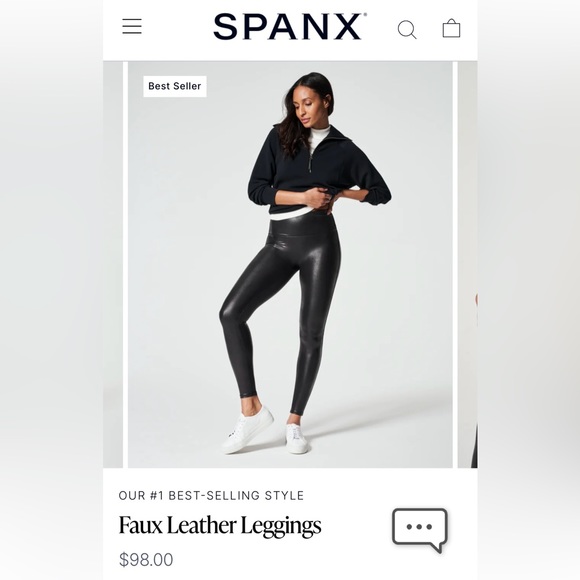The height and width of the screenshot is (580, 580).
Task: Click the black half-zip sweater in photo
Action: tap(318, 168)
